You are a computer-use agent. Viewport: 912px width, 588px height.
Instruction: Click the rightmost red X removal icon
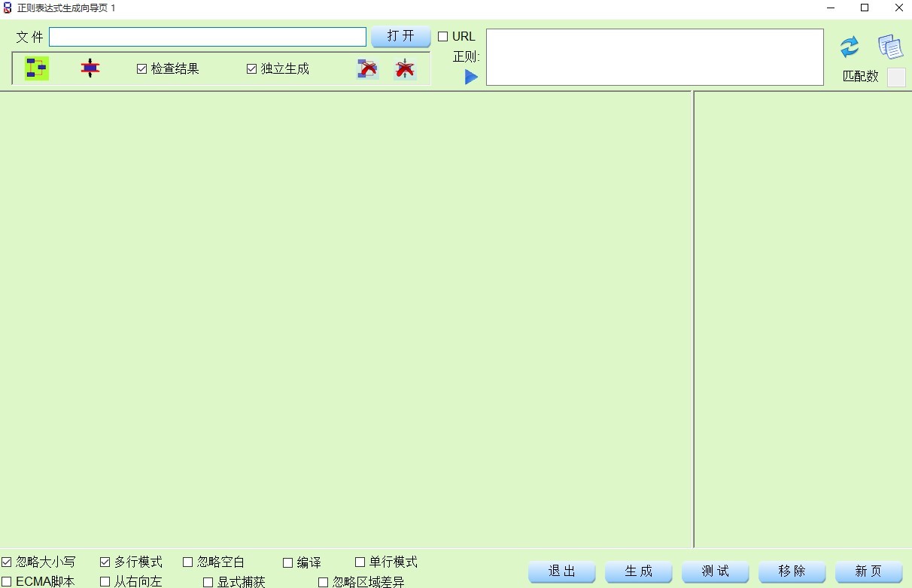[404, 68]
